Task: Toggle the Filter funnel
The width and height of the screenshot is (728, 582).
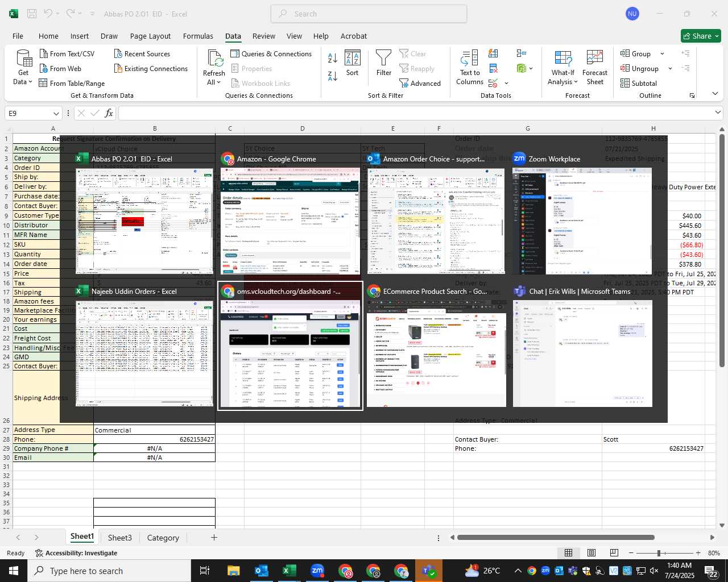Action: pos(384,63)
